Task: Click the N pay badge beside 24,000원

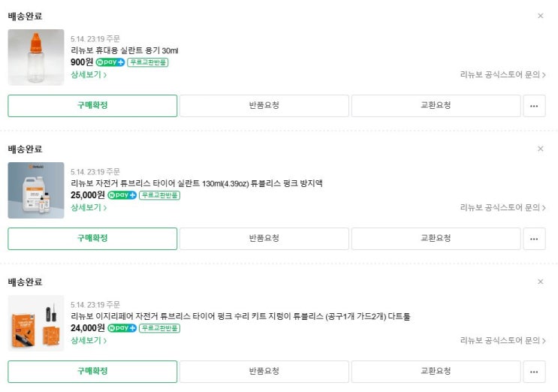Action: tap(122, 328)
